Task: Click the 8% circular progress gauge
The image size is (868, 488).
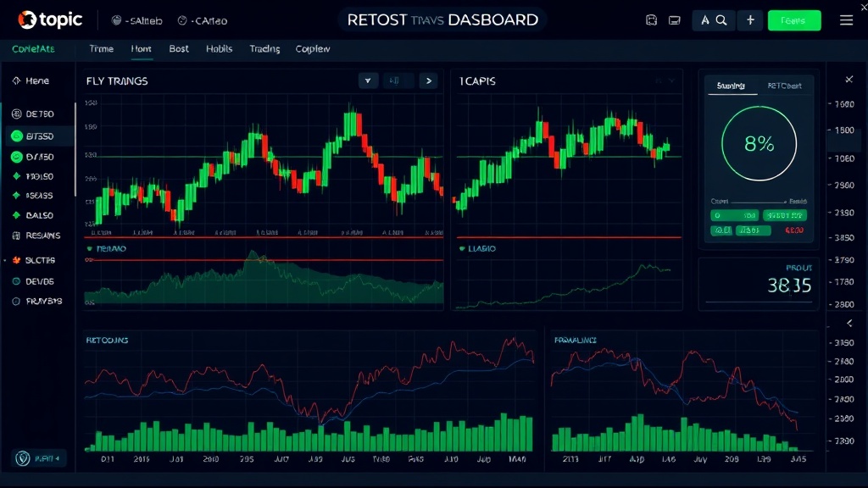Action: pos(759,144)
